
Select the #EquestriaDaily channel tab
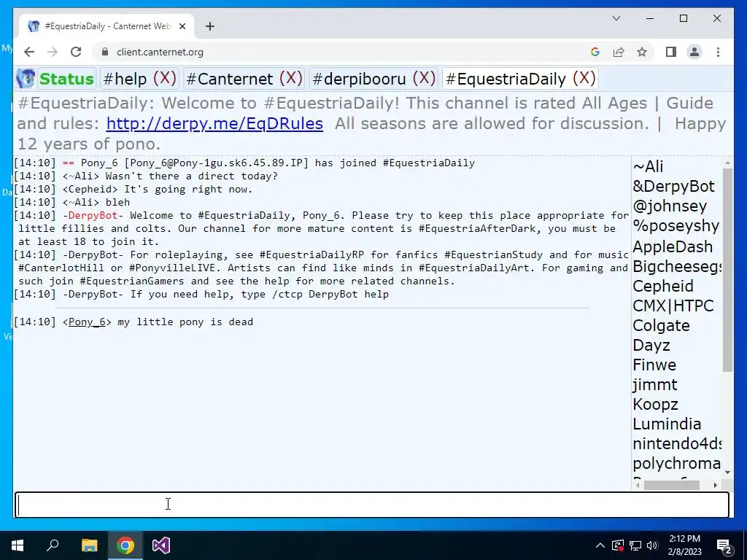pos(506,79)
